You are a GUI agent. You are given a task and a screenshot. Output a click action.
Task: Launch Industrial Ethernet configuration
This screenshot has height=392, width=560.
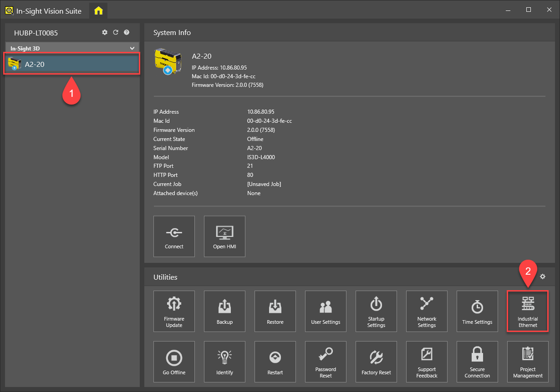[528, 311]
